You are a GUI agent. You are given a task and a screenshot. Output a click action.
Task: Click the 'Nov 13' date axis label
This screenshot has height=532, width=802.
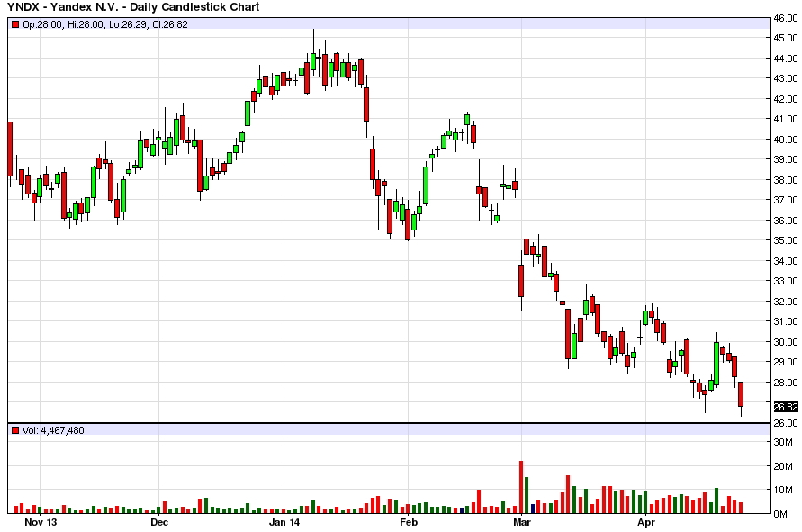[41, 522]
